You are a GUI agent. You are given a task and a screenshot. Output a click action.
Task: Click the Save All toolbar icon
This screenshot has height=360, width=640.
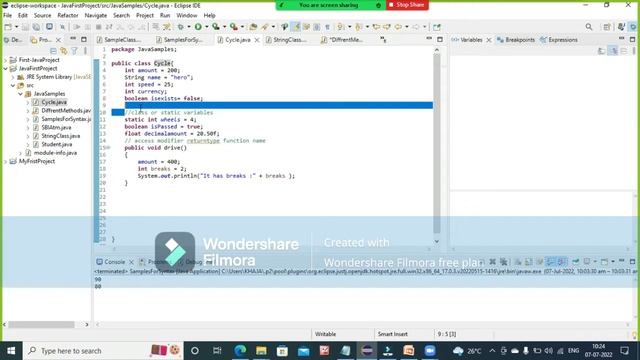click(x=36, y=27)
